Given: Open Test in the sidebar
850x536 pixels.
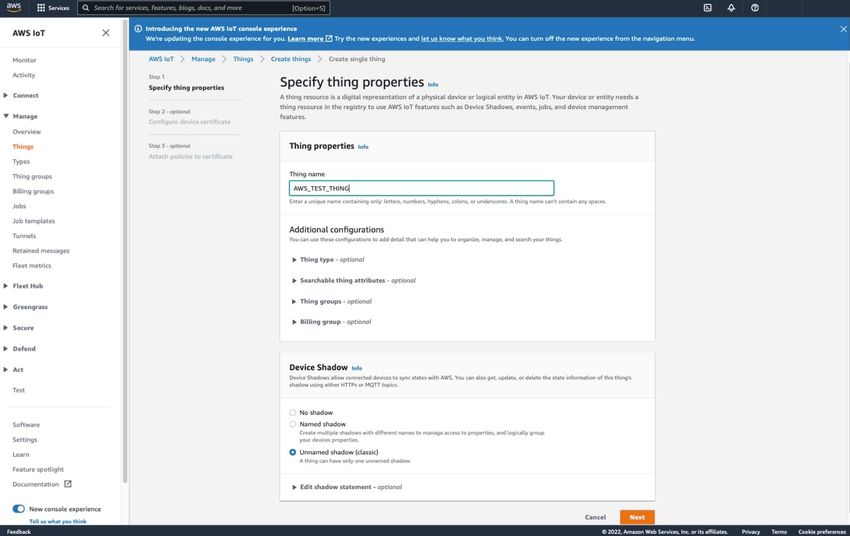Looking at the screenshot, I should 18,390.
